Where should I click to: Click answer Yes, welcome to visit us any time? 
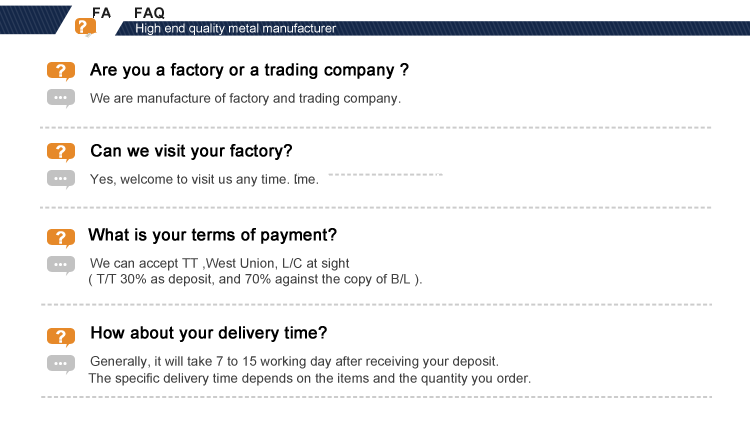click(x=204, y=179)
